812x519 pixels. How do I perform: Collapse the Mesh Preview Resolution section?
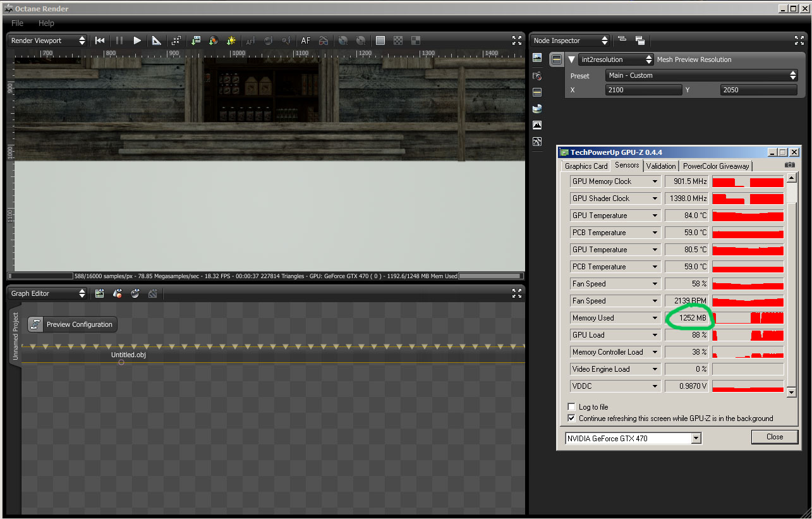pyautogui.click(x=571, y=59)
